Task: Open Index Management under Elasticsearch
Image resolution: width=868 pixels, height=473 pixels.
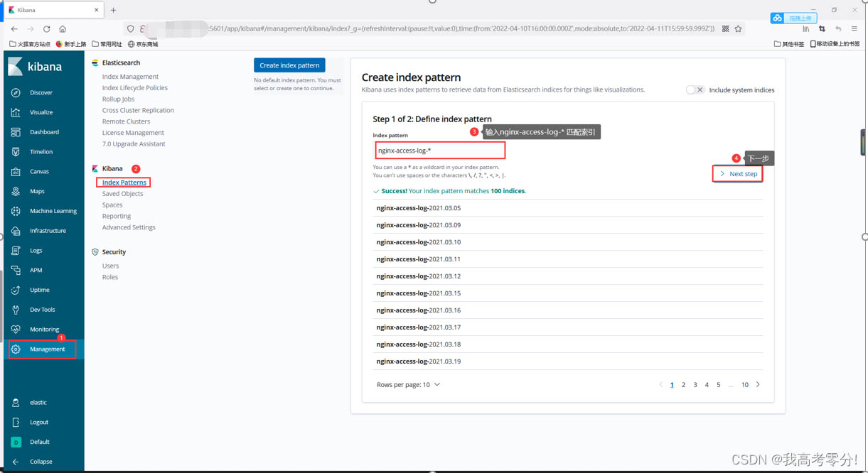Action: pyautogui.click(x=130, y=77)
